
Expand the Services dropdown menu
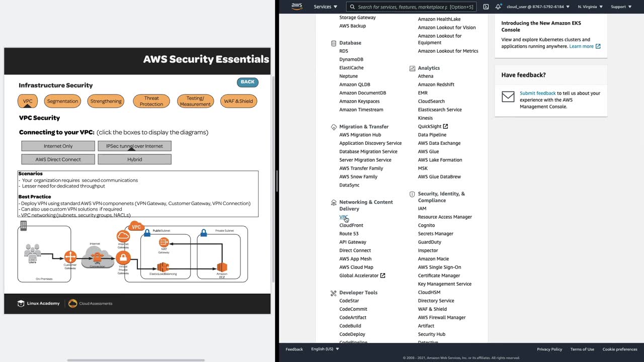(x=326, y=7)
